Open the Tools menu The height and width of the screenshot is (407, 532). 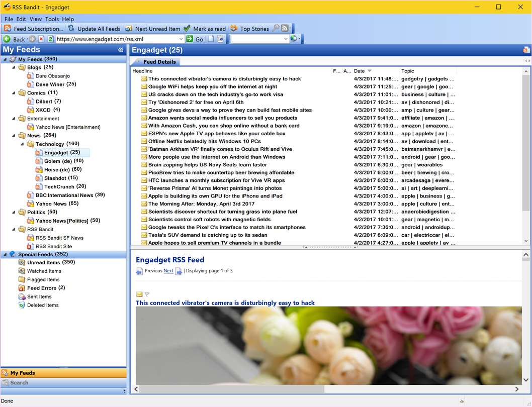pos(52,19)
